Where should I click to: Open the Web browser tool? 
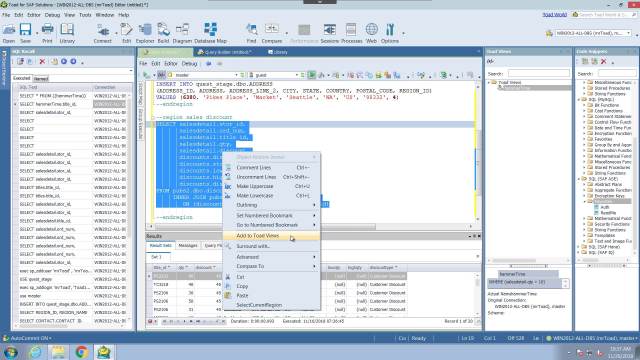(371, 33)
